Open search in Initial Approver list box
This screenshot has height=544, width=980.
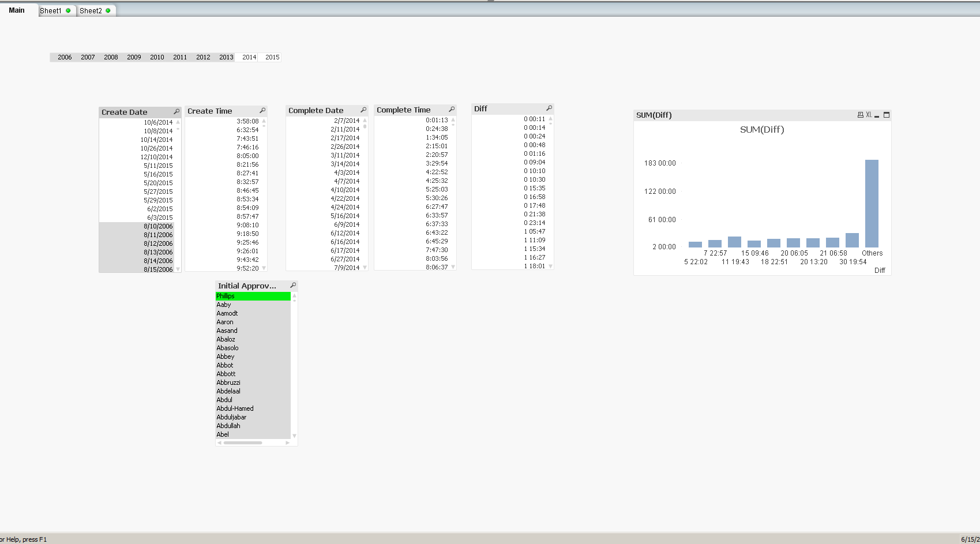click(x=293, y=285)
